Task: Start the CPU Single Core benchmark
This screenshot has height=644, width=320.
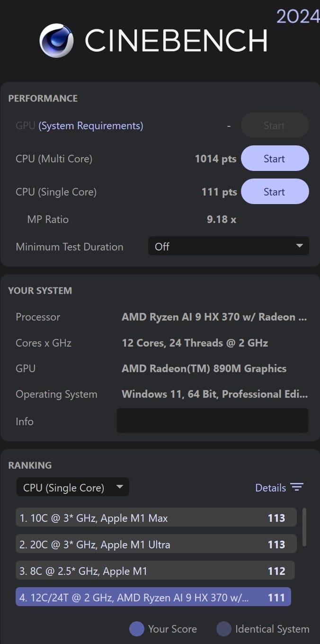Action: (275, 191)
